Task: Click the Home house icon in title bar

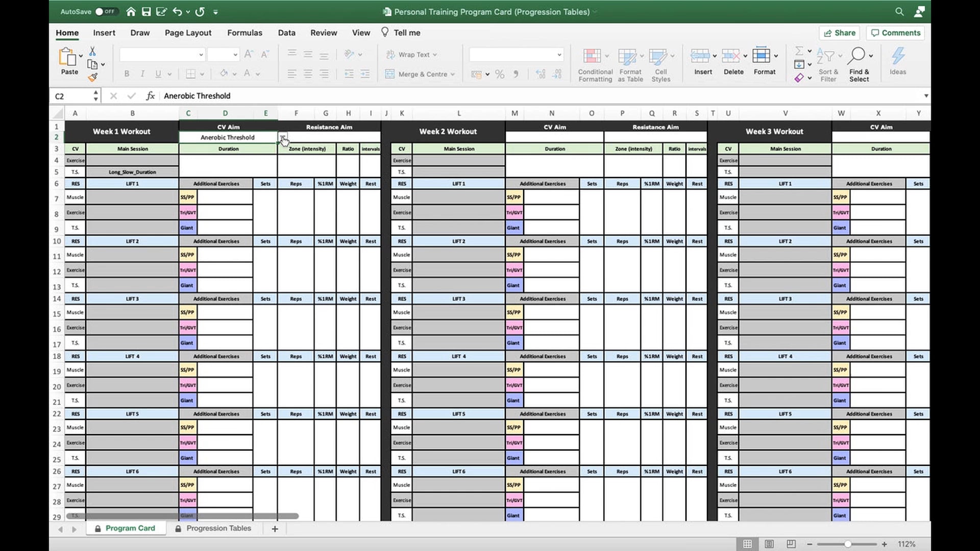Action: pyautogui.click(x=131, y=11)
